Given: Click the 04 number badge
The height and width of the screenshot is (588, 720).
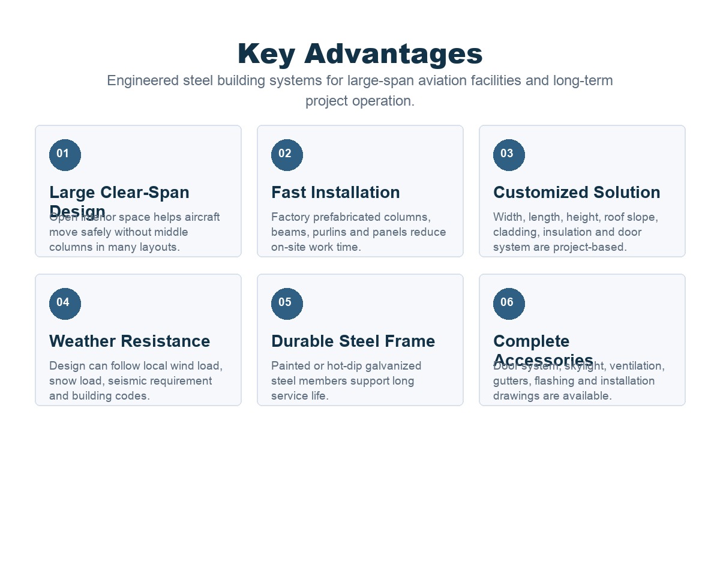Looking at the screenshot, I should coord(65,304).
